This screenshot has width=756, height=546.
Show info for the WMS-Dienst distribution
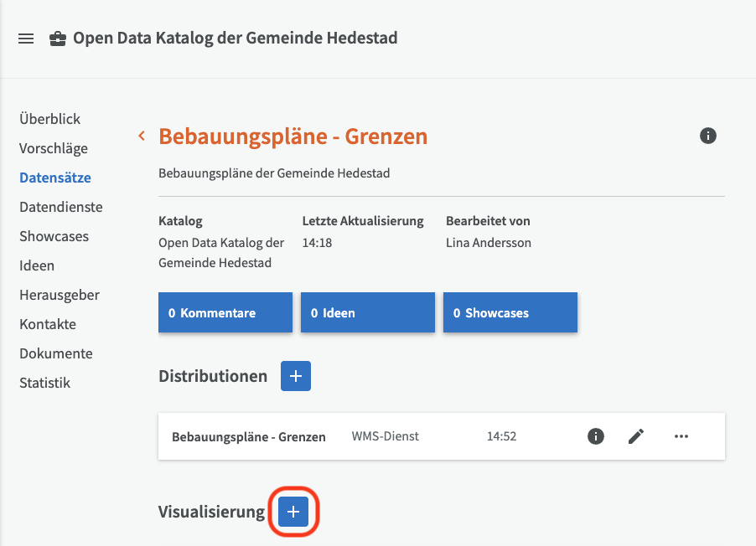click(596, 436)
